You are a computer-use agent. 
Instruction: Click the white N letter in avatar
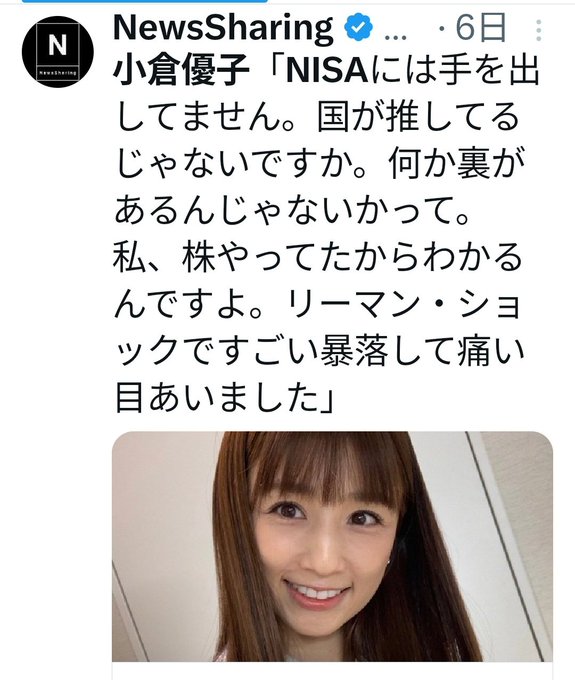point(58,45)
